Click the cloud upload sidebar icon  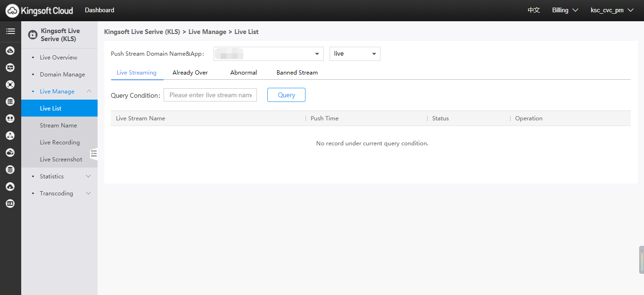[10, 186]
